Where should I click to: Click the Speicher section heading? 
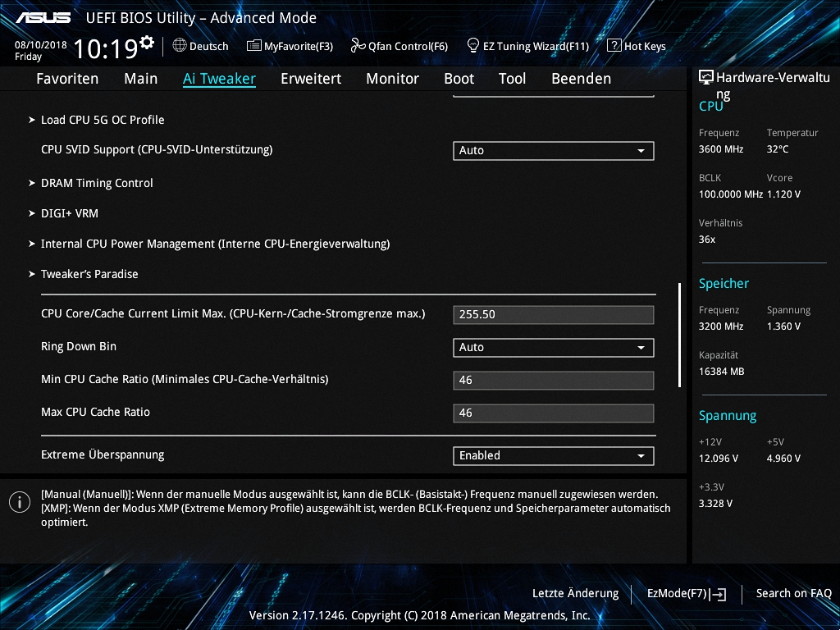[x=724, y=283]
